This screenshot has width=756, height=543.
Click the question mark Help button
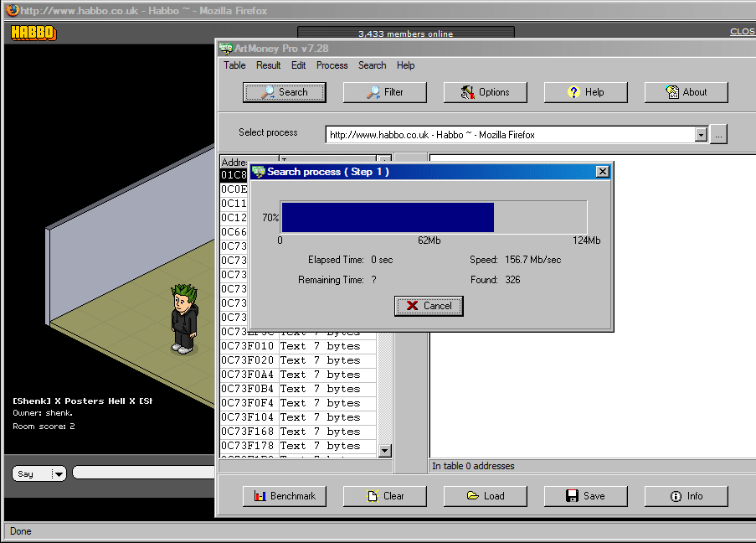586,92
